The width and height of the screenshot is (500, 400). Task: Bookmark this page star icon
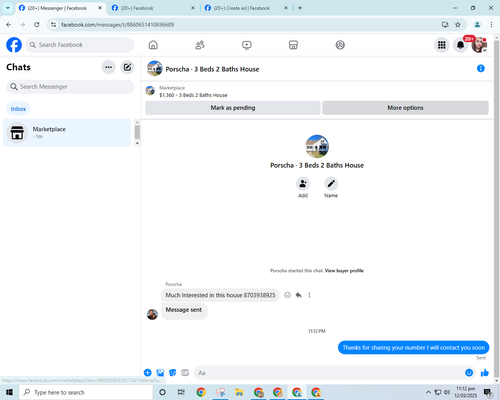point(458,25)
